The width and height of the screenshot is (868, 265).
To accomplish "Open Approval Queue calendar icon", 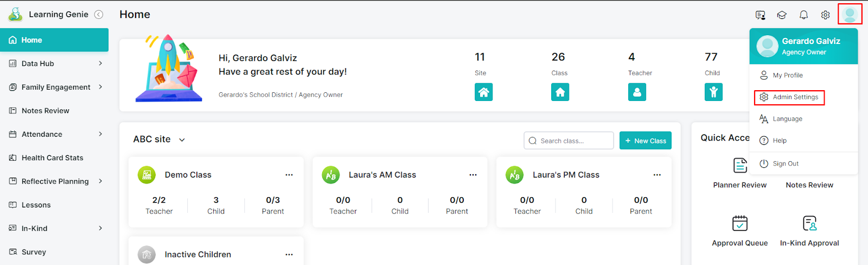I will click(x=739, y=223).
